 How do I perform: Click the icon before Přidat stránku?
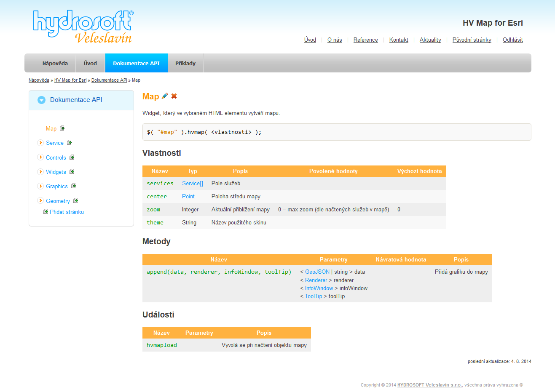point(46,212)
